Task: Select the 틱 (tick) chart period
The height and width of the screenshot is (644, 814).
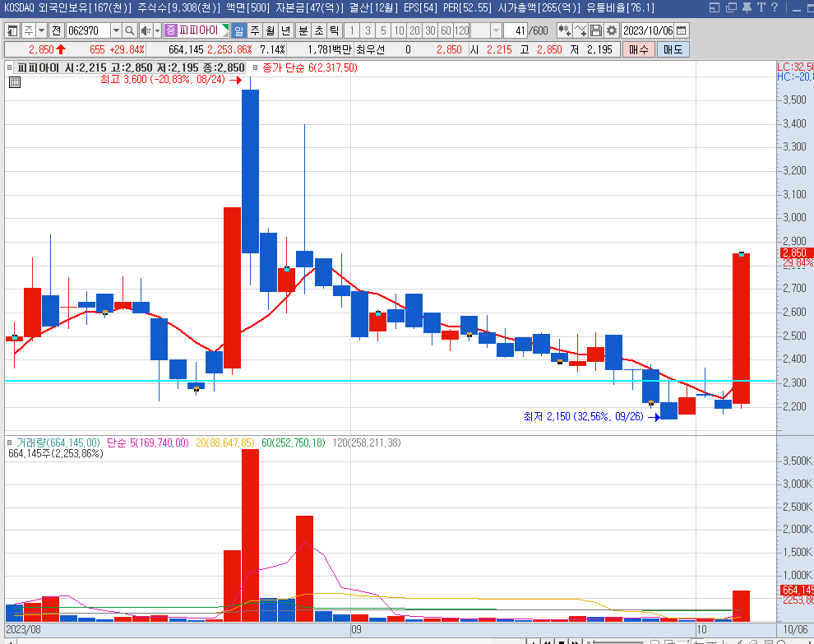Action: pos(335,30)
